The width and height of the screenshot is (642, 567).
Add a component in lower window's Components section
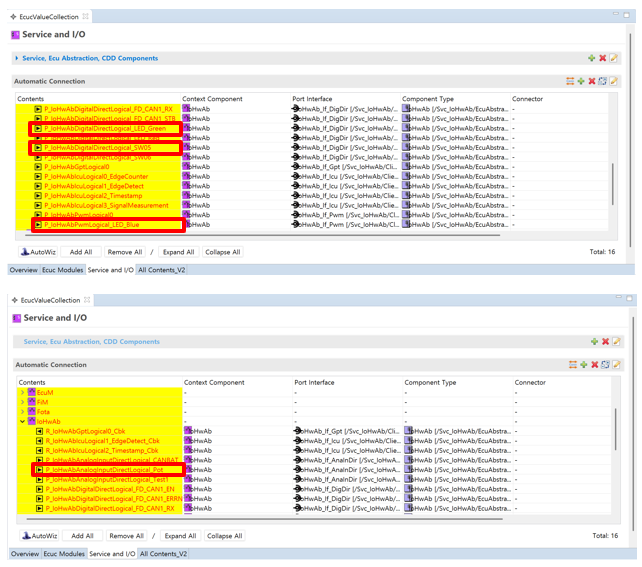coord(594,341)
